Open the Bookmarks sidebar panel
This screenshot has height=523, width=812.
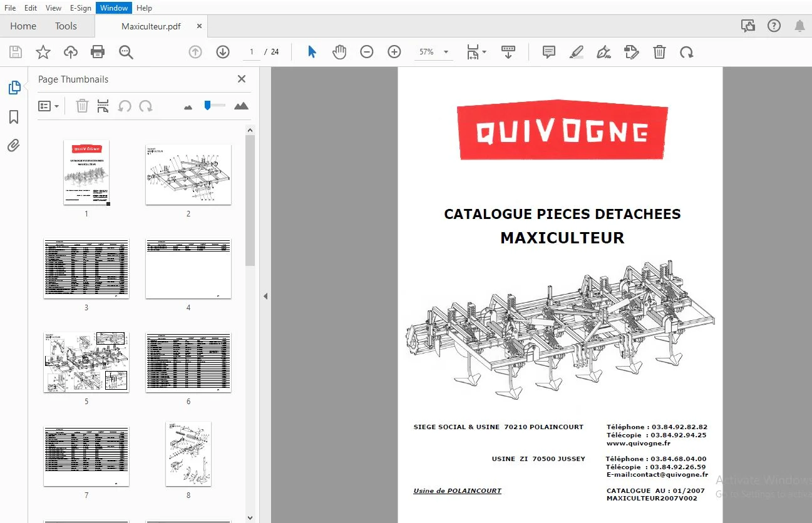click(14, 117)
